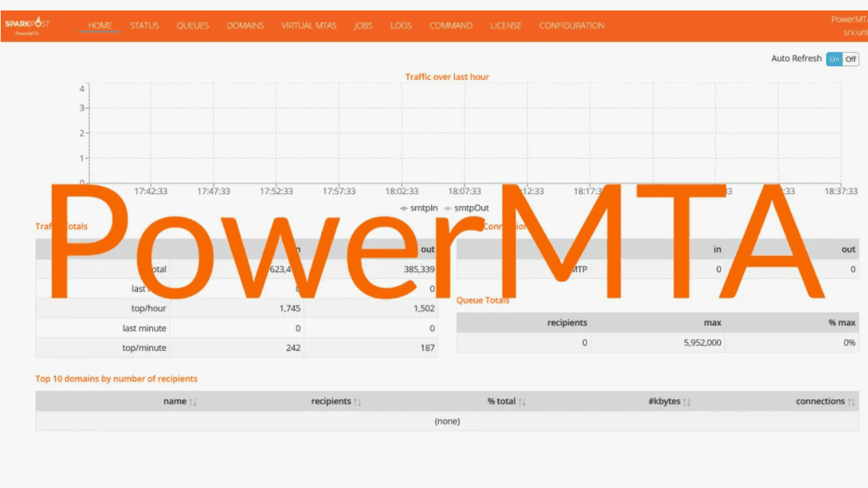Click the 'Queue Totals' heading

coord(483,300)
